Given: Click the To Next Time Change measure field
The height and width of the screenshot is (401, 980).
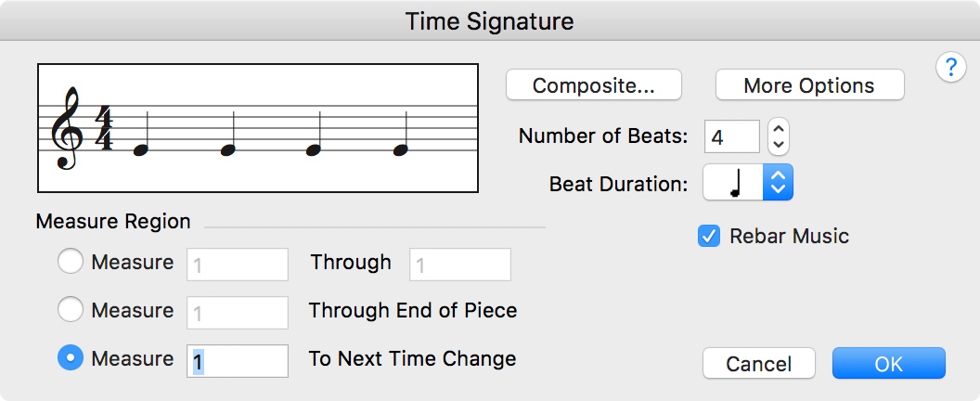Looking at the screenshot, I should (238, 360).
